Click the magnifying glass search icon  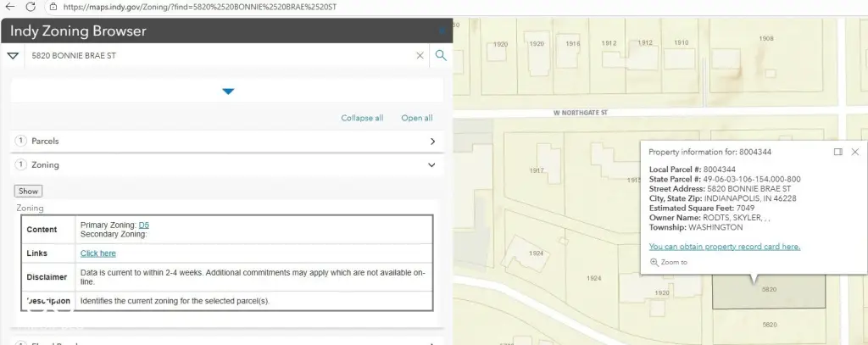click(x=441, y=56)
